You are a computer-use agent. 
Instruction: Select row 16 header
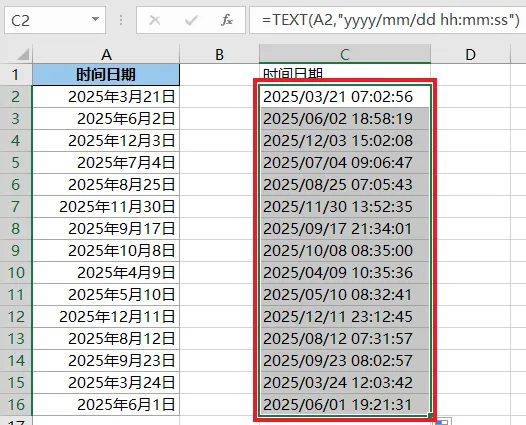click(x=16, y=405)
